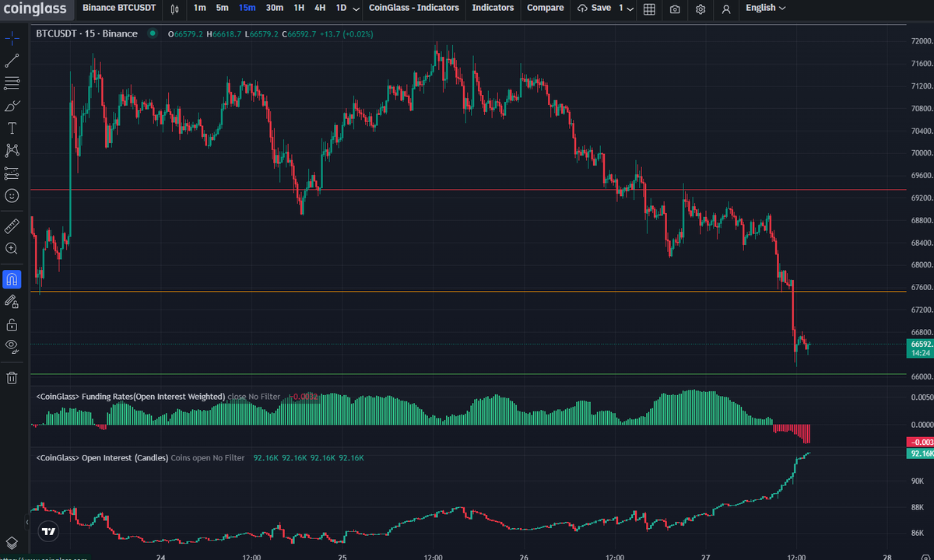Expand the timeframe interval dropdown arrow
This screenshot has width=934, height=560.
356,9
